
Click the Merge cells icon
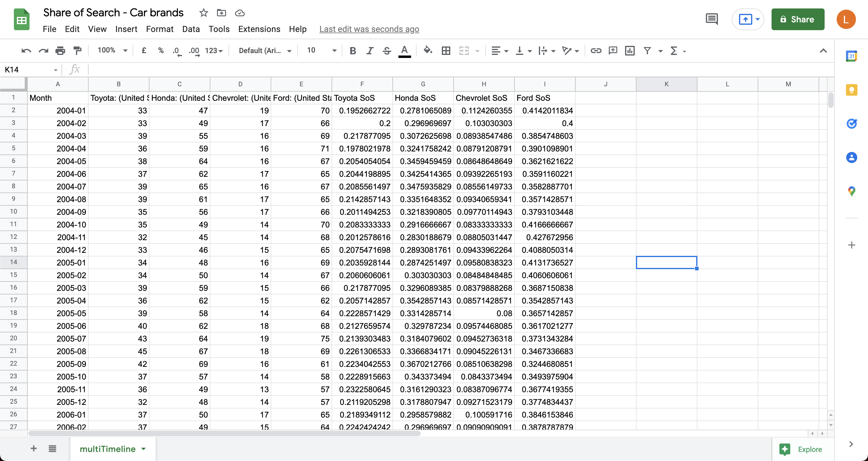(464, 51)
